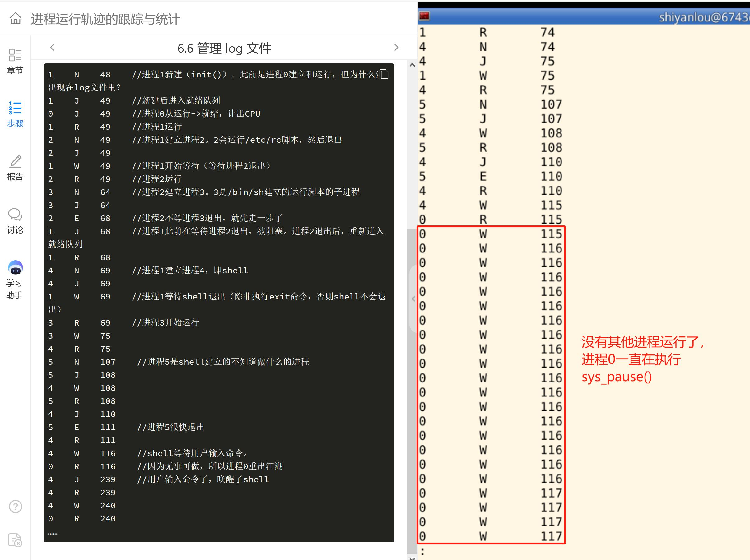This screenshot has height=560, width=750.
Task: Copy the code block contents
Action: (x=384, y=74)
